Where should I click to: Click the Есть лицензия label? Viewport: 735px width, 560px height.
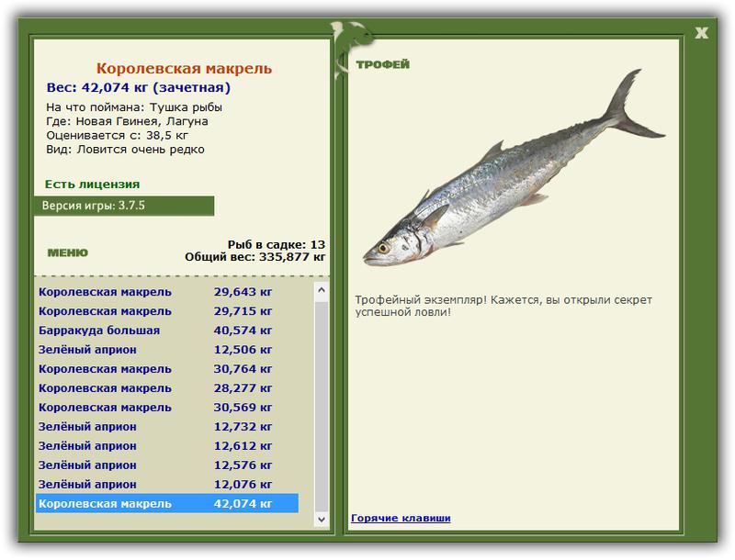coord(93,184)
